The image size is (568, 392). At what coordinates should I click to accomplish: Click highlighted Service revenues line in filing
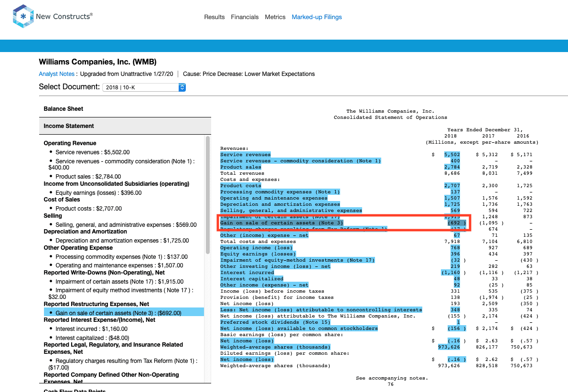pyautogui.click(x=245, y=155)
